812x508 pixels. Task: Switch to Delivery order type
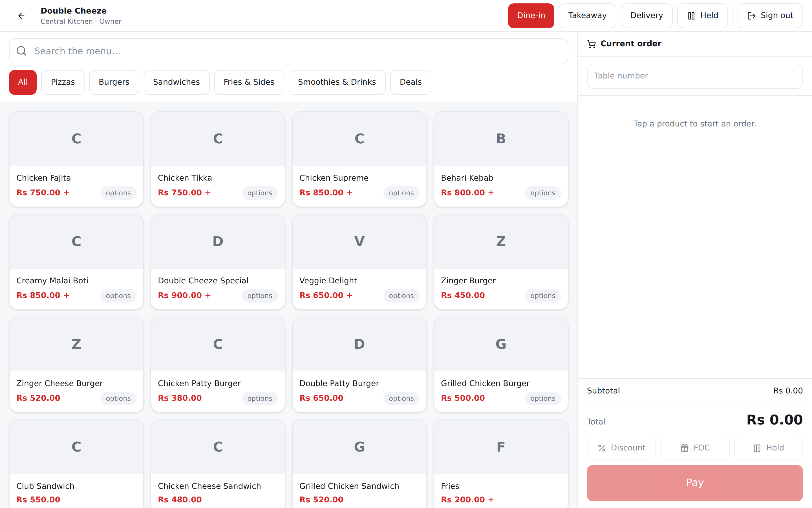tap(646, 16)
